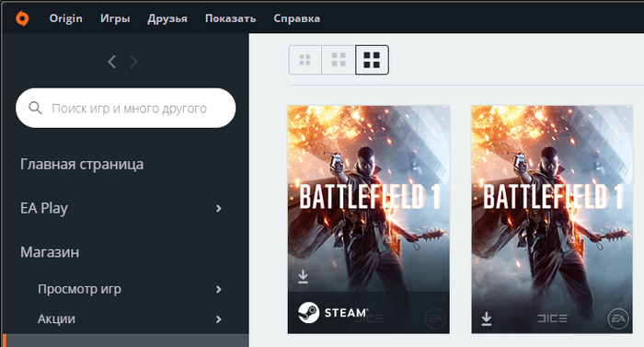
Task: Open the Магазин section
Action: pos(50,252)
